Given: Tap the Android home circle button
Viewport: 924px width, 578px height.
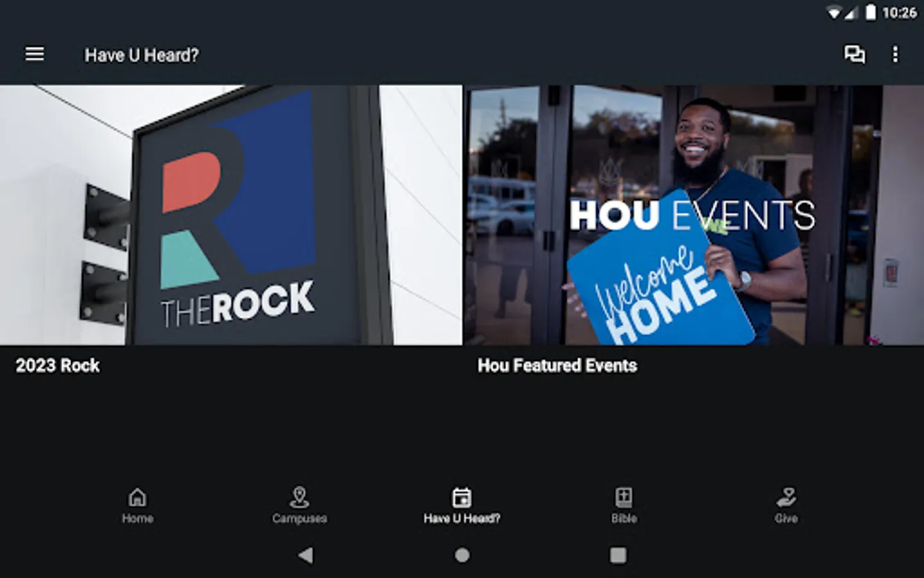Looking at the screenshot, I should (462, 555).
